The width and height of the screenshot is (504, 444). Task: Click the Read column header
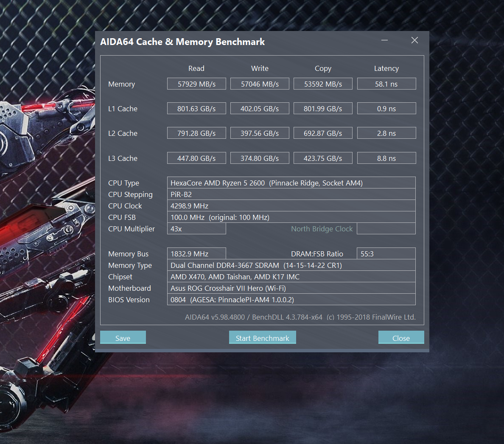pyautogui.click(x=196, y=68)
